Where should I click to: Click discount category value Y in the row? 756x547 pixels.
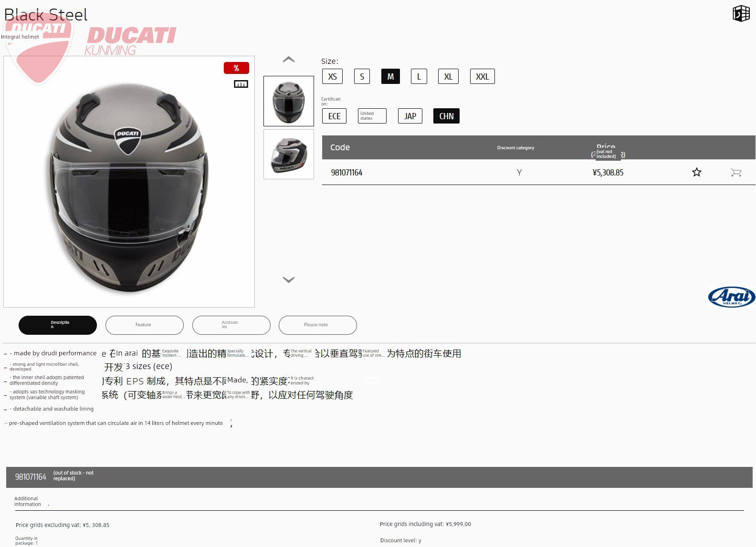(x=519, y=173)
